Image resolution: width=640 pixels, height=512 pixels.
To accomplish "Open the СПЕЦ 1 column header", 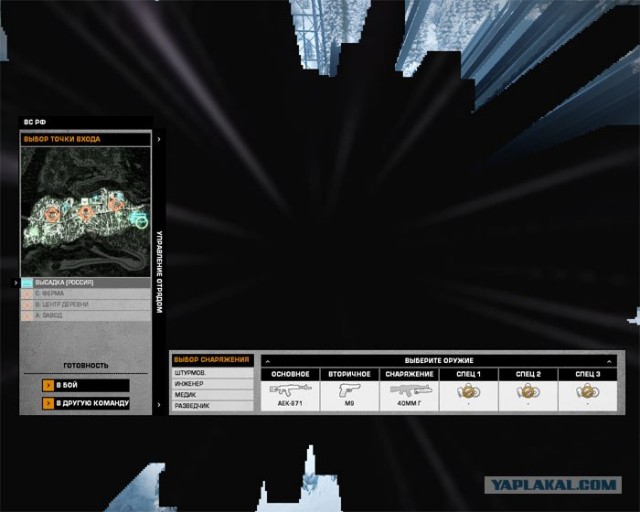I will coord(469,374).
